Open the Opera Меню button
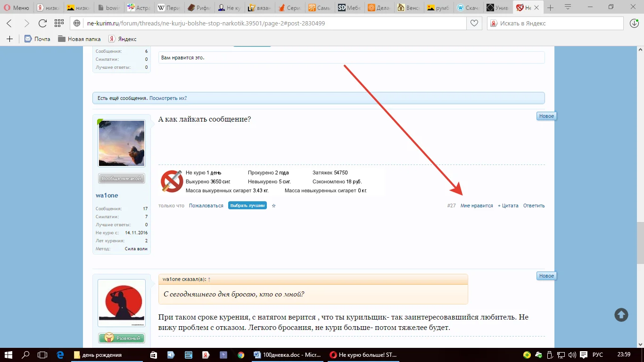Screen dimensions: 644x362 click(17, 8)
